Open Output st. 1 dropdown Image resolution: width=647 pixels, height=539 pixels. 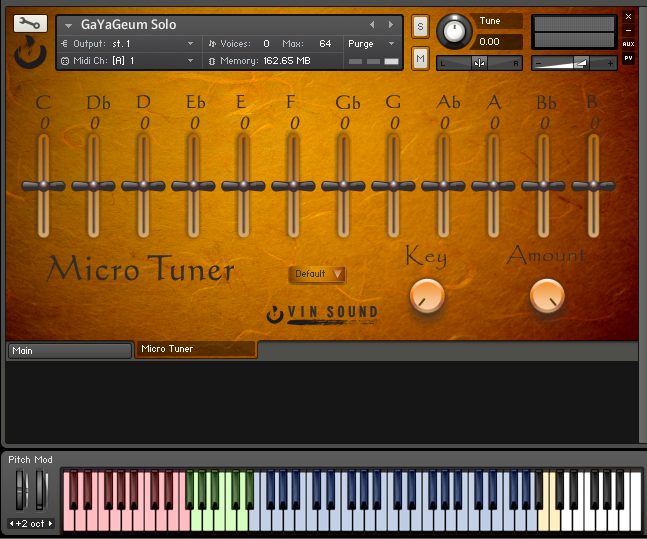pos(190,43)
